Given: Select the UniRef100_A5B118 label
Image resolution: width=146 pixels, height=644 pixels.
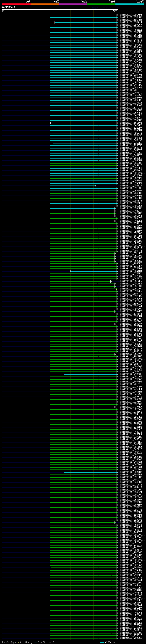Looking at the screenshot, I should click(x=131, y=30).
